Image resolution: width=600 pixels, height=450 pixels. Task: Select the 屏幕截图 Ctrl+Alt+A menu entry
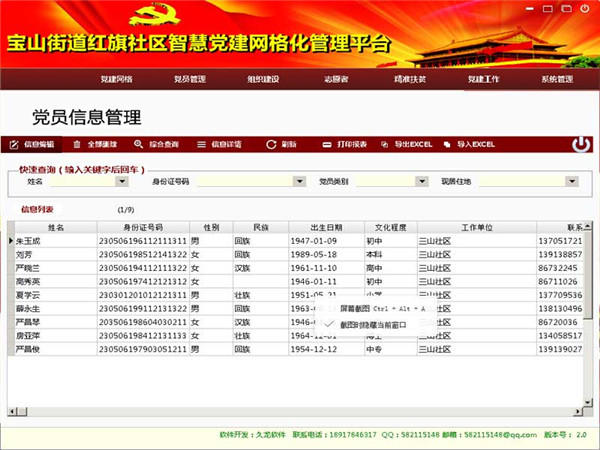pyautogui.click(x=383, y=308)
